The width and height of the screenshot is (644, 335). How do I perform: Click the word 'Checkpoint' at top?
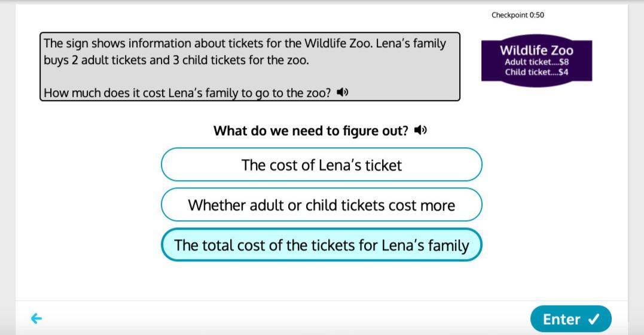pos(509,15)
